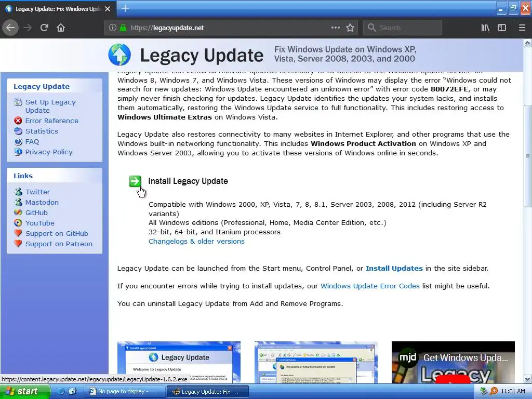Reload the current page
Image resolution: width=532 pixels, height=399 pixels.
(44, 28)
